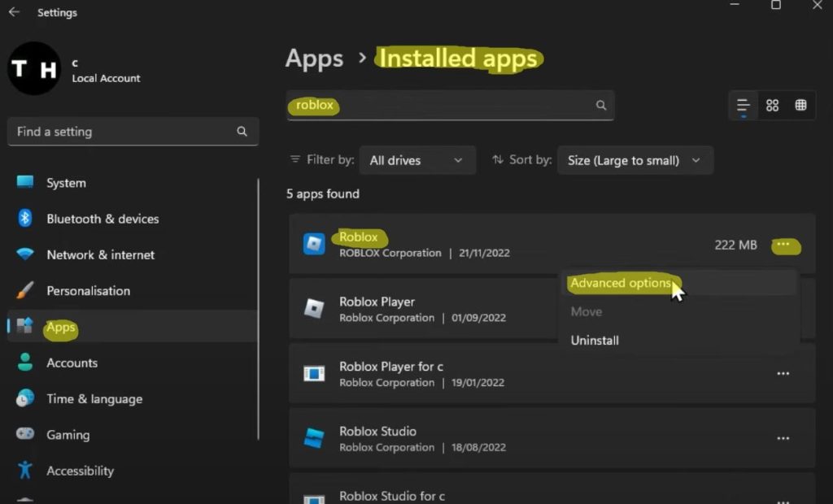The width and height of the screenshot is (833, 504).
Task: Click the Accessibility figure icon
Action: coord(25,470)
